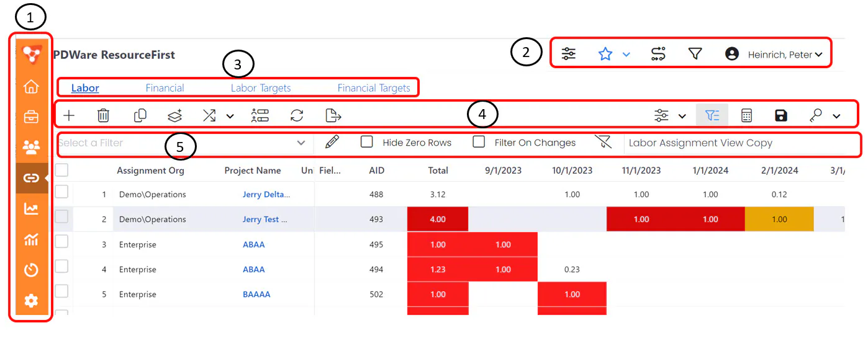Click the toolbar view options sliders icon

662,115
